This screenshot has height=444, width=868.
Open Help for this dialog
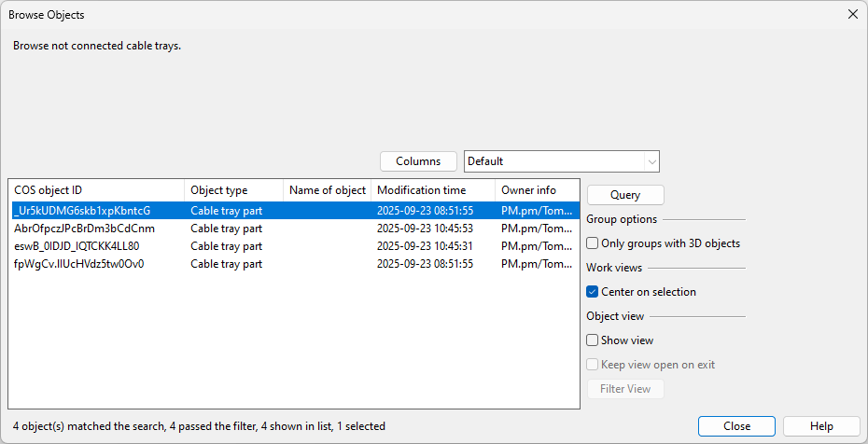(821, 426)
